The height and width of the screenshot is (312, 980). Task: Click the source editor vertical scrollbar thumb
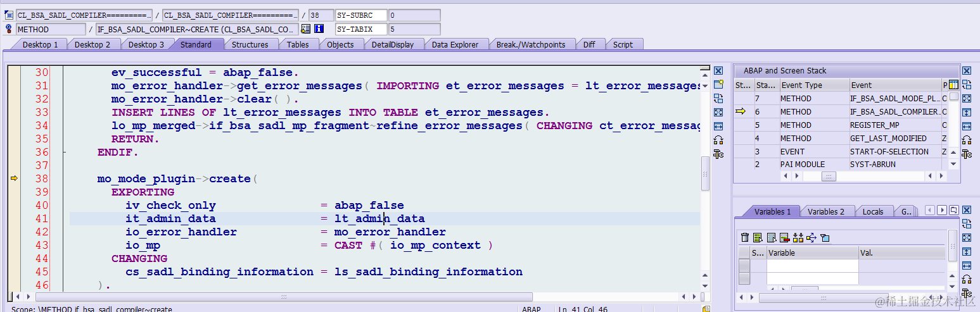pyautogui.click(x=705, y=173)
